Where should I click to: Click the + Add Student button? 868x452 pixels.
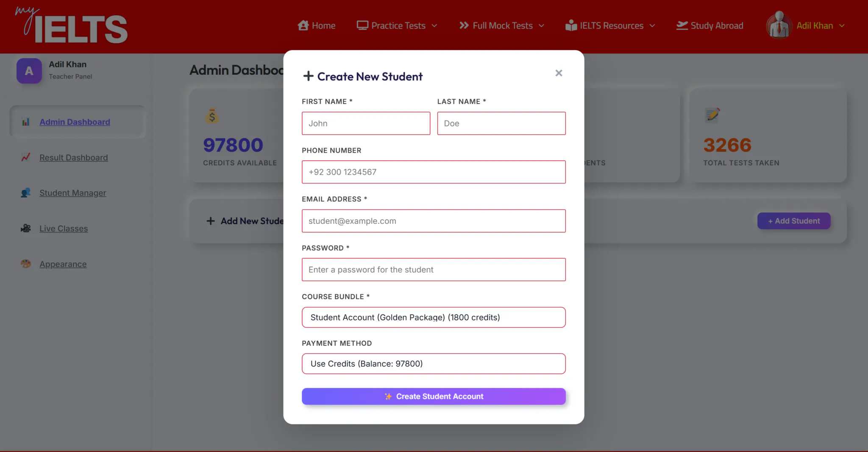pyautogui.click(x=794, y=221)
